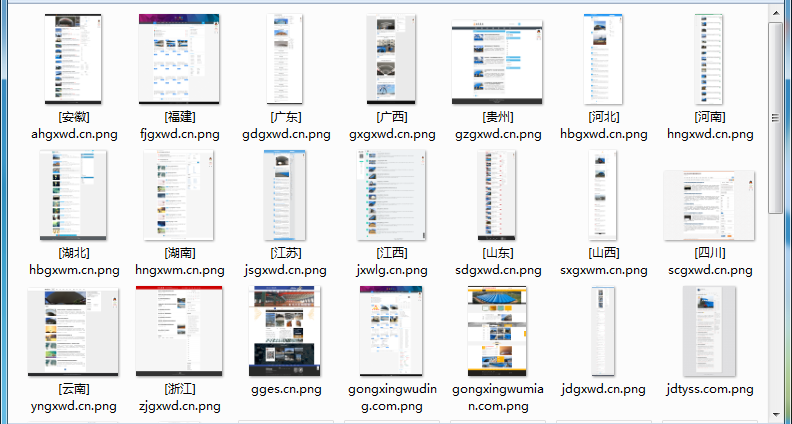Select the [湖南] hngxwm.cn.png thumbnail
This screenshot has height=424, width=792.
tap(180, 194)
